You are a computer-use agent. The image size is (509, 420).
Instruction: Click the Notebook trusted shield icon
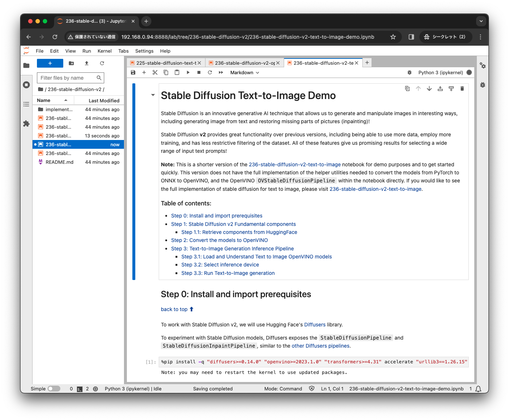click(x=312, y=389)
